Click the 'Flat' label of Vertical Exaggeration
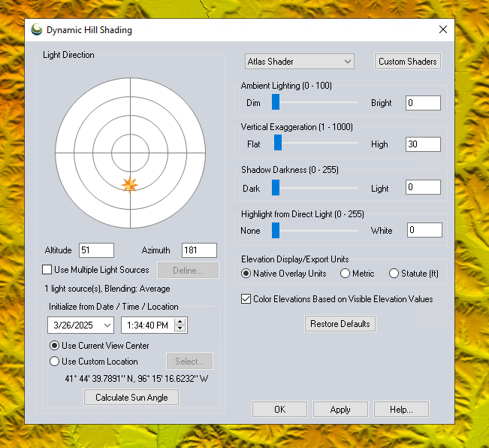Screen dimensions: 489x448 point(254,144)
